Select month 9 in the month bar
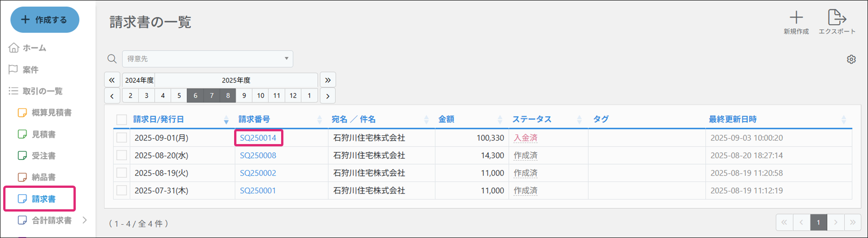 [x=244, y=96]
